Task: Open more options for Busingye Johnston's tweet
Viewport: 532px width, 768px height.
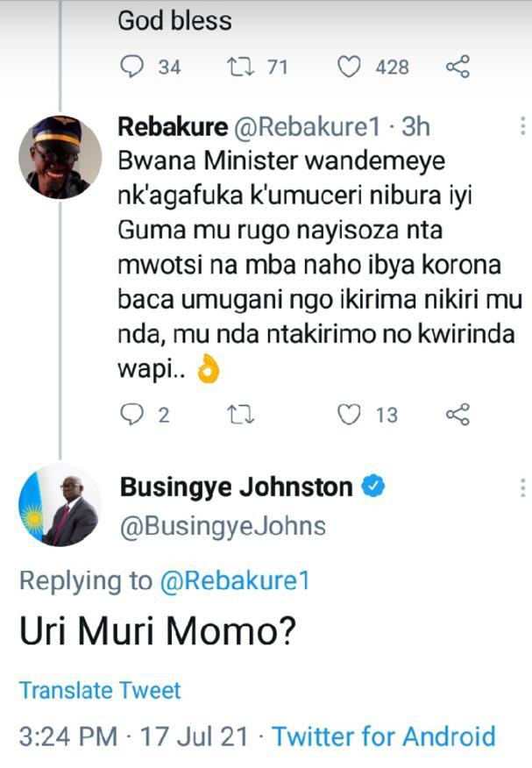Action: tap(522, 488)
